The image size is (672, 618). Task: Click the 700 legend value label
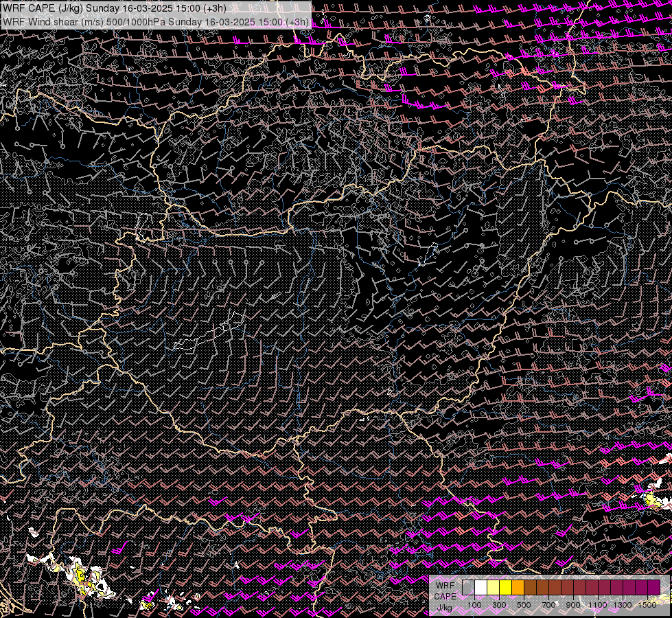(x=548, y=605)
